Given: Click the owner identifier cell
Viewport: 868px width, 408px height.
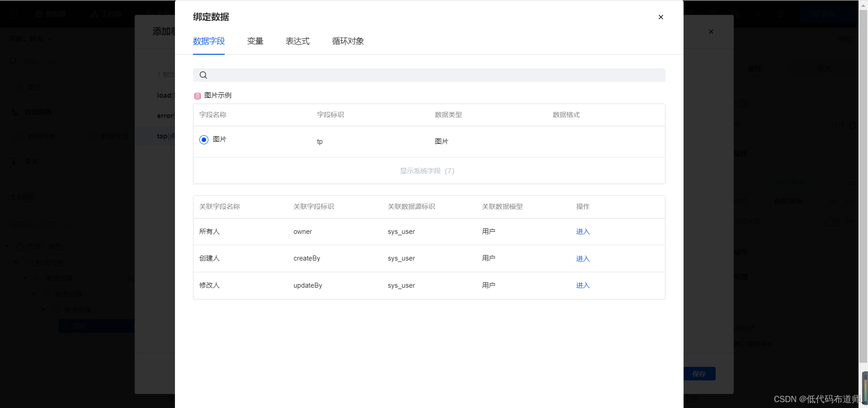Looking at the screenshot, I should click(x=302, y=232).
